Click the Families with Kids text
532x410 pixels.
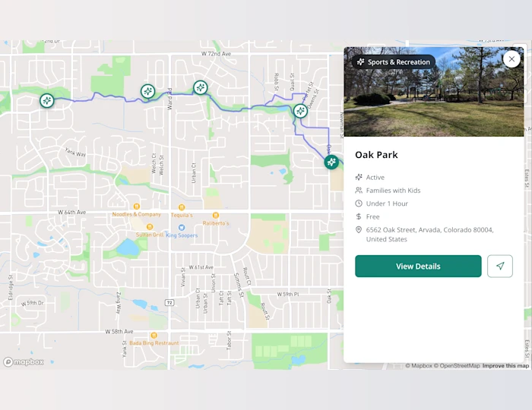click(393, 191)
